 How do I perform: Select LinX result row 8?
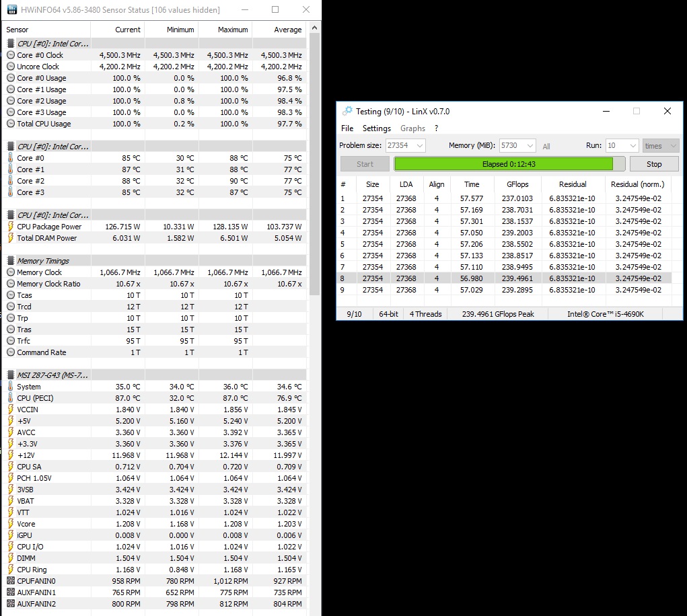tap(504, 278)
